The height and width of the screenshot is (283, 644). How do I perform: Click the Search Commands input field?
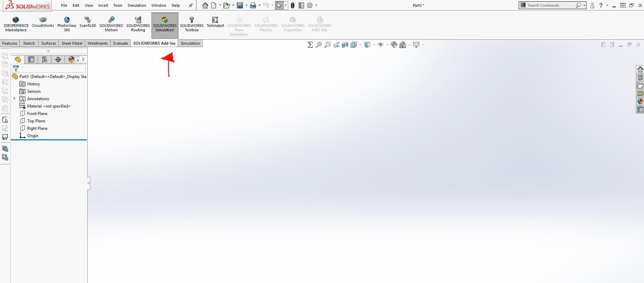[549, 5]
